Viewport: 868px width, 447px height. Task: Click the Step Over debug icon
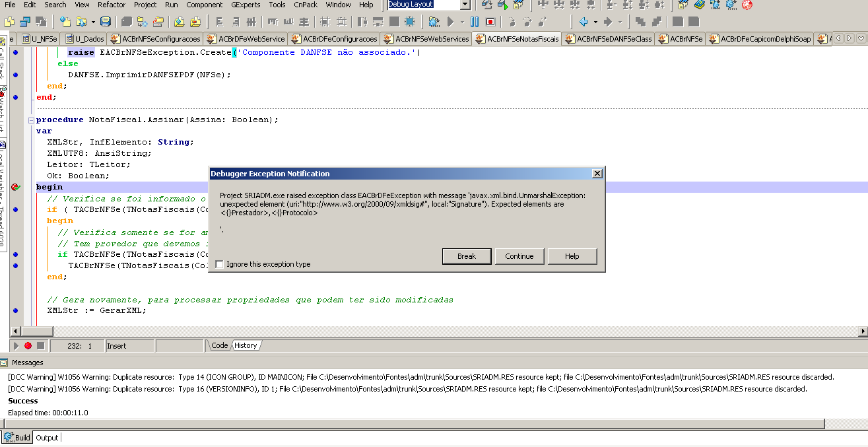tap(527, 22)
